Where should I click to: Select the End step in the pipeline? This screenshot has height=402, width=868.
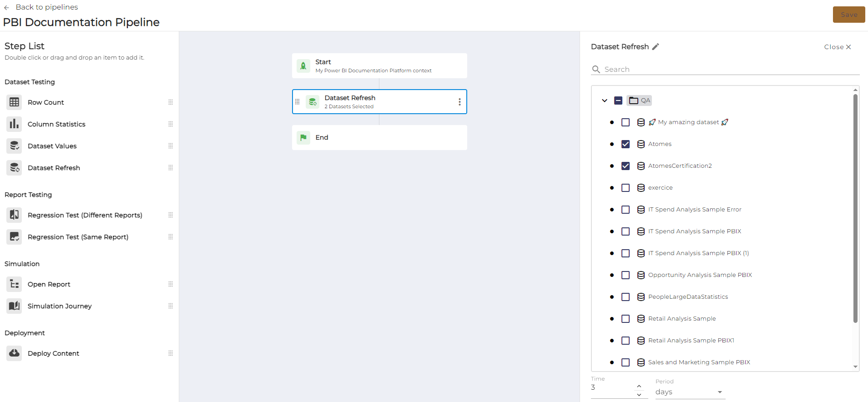pos(379,137)
